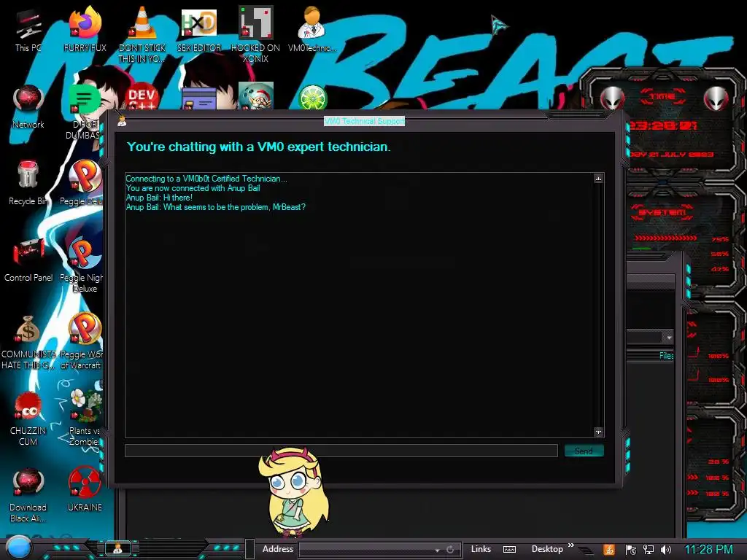Click 'You are now connected with Anup Bail' line
747x560 pixels.
193,188
